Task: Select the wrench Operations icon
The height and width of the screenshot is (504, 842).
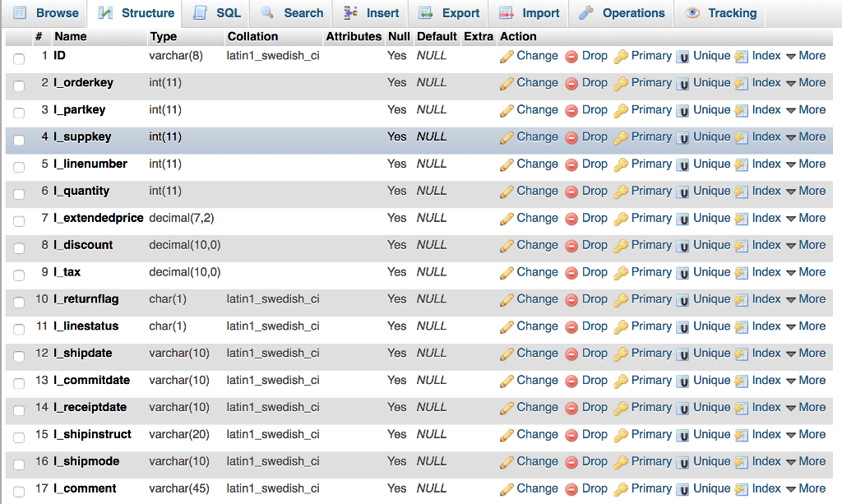Action: [x=585, y=13]
